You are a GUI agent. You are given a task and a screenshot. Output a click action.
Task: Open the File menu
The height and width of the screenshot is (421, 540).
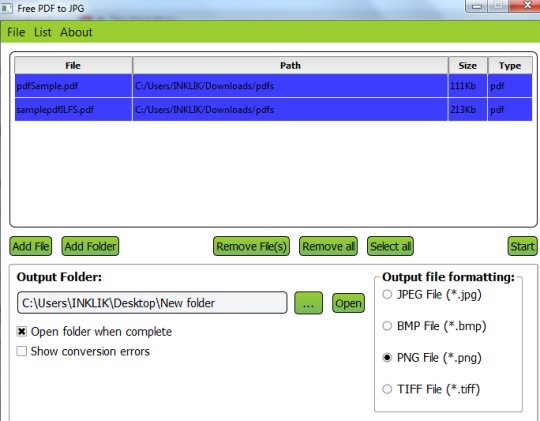coord(16,32)
